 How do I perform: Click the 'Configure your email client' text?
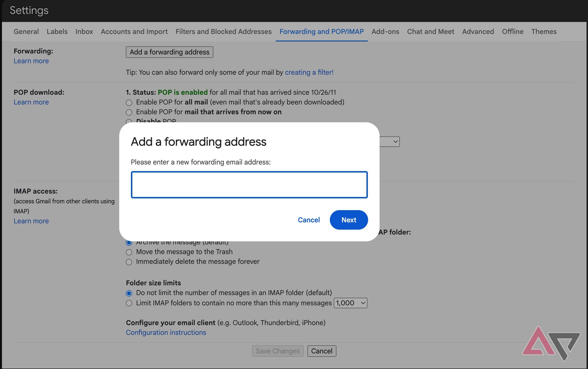point(171,323)
